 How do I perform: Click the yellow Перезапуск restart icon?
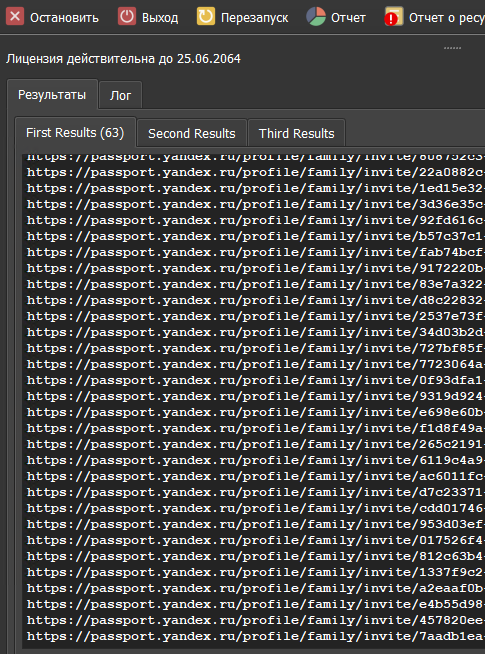coord(206,17)
